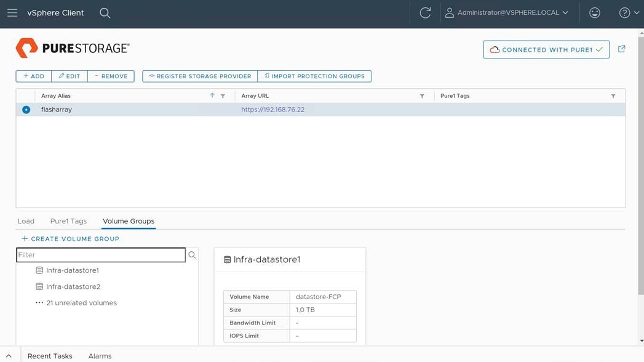644x362 pixels.
Task: Click the IOPS Limit label
Action: point(244,336)
